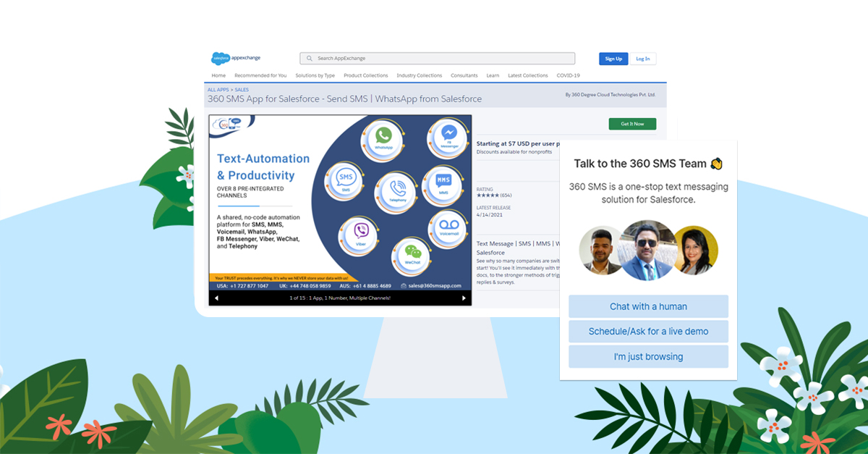Click the Salesforce AppExchange logo
Screen dimensions: 868x454
236,59
